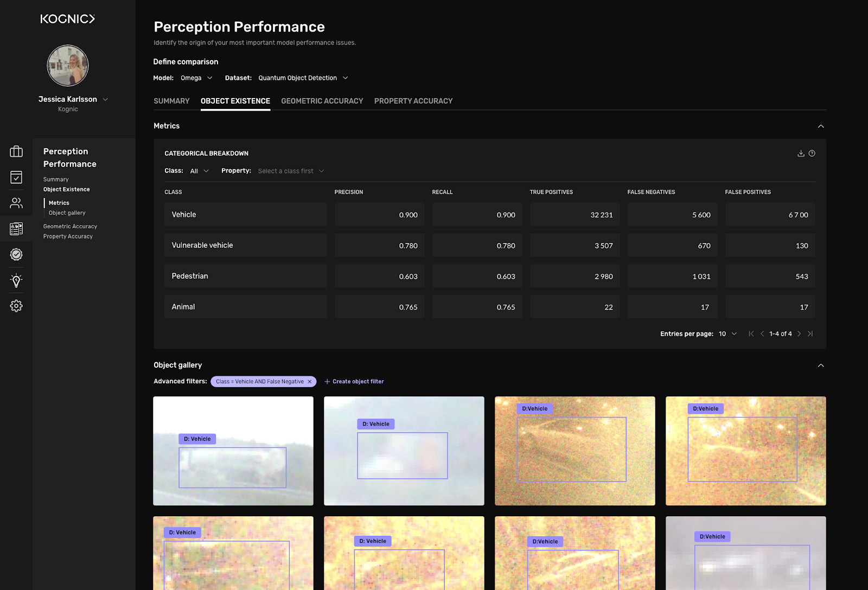Click Vehicle false negatives value 5 600
This screenshot has height=590, width=868.
(x=673, y=215)
